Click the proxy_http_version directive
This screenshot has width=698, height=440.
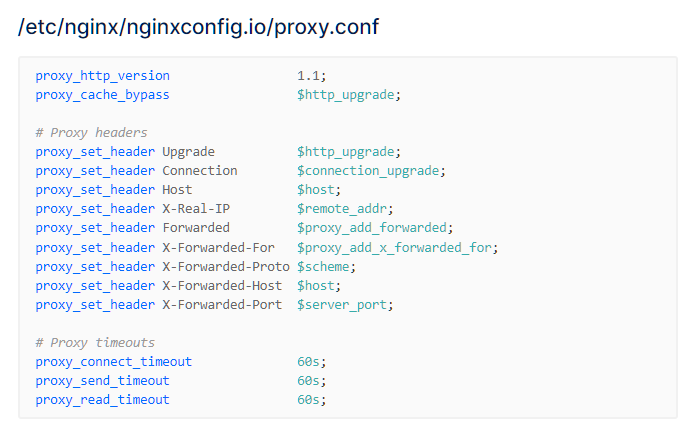point(102,76)
